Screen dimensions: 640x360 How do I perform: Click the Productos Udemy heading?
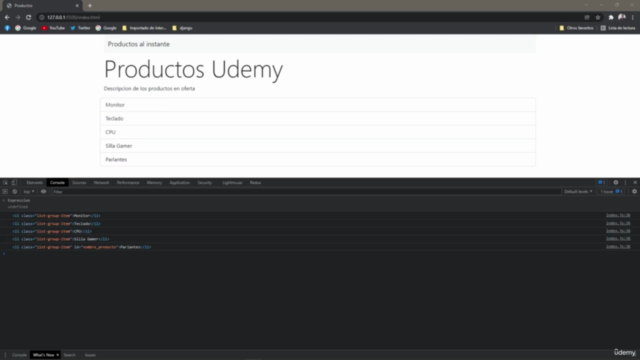(x=193, y=69)
